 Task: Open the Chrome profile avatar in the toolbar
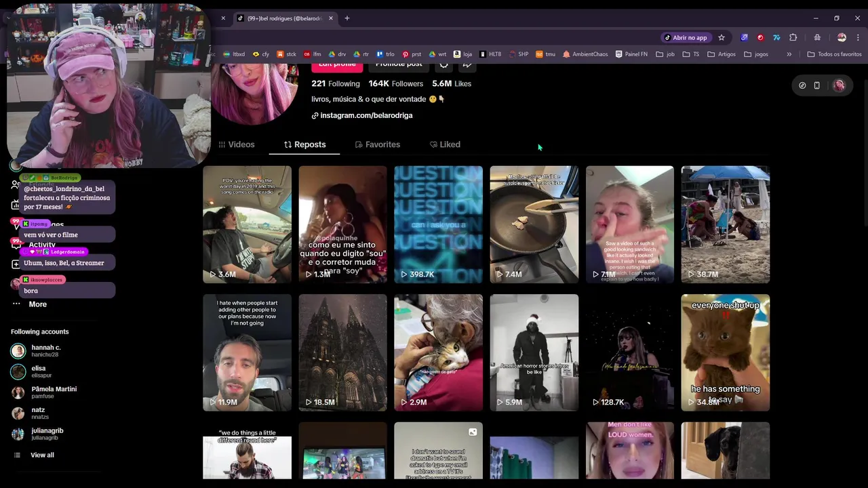point(842,37)
